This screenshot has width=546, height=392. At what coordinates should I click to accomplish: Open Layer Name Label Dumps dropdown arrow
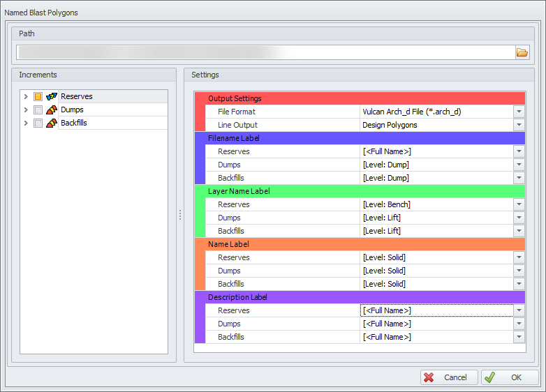coord(519,218)
